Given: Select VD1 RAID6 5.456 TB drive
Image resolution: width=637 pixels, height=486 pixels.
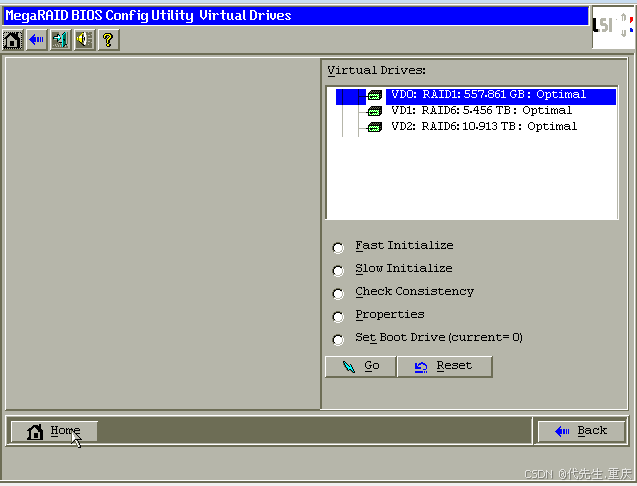Looking at the screenshot, I should coord(481,111).
